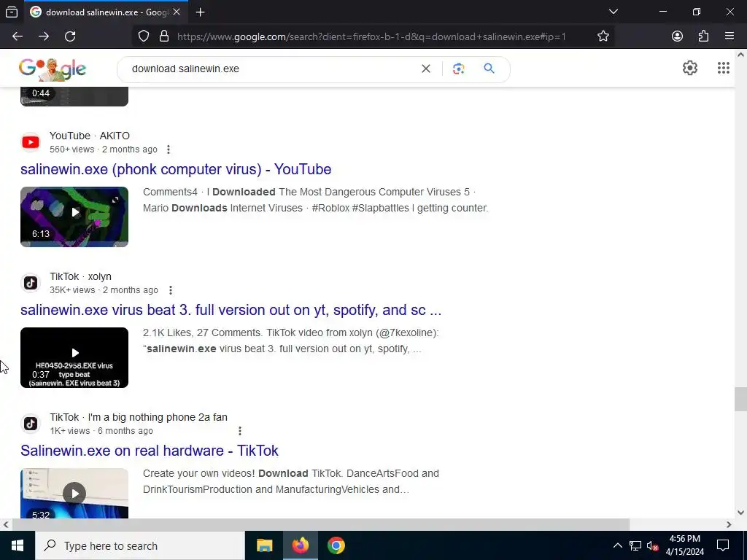The width and height of the screenshot is (747, 560).
Task: Click "TikTok · I'm a big nothing phone 2a fan"
Action: tap(139, 417)
